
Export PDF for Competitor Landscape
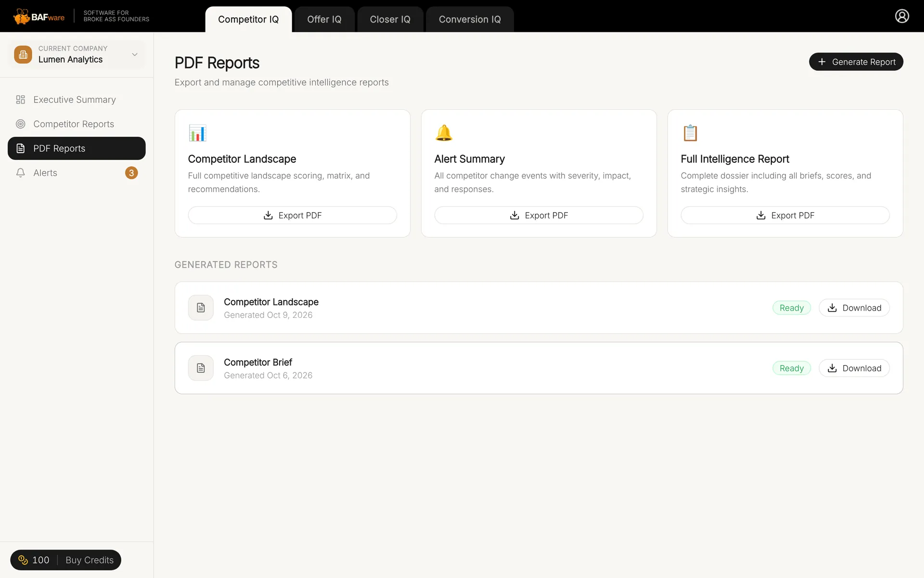click(292, 215)
